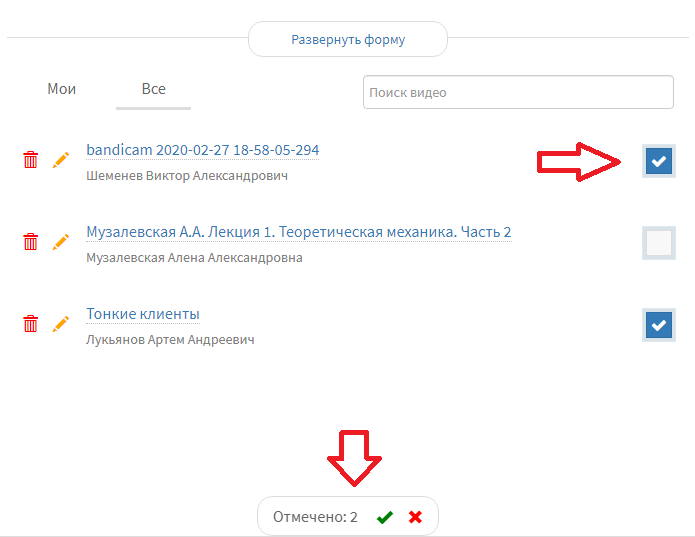The width and height of the screenshot is (695, 537).
Task: Check the Музалевская А.А. Лекция 1 checkbox
Action: pyautogui.click(x=659, y=243)
